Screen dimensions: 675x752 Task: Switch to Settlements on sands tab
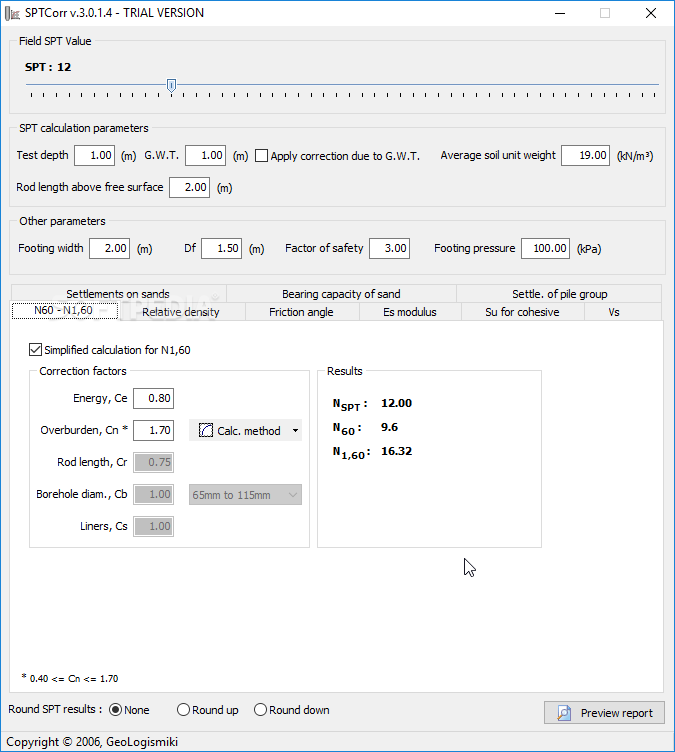click(x=118, y=294)
